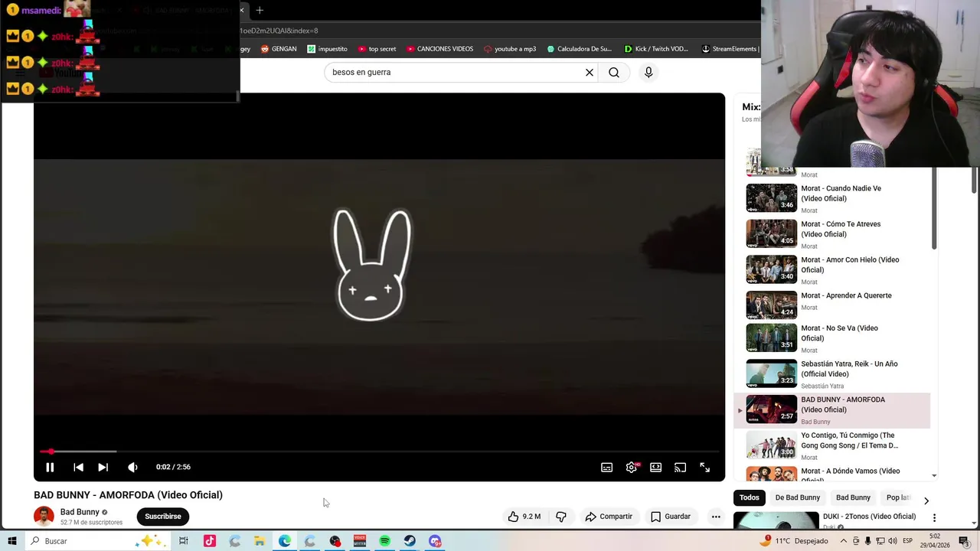980x551 pixels.
Task: Cast video to a TV device
Action: tap(680, 467)
